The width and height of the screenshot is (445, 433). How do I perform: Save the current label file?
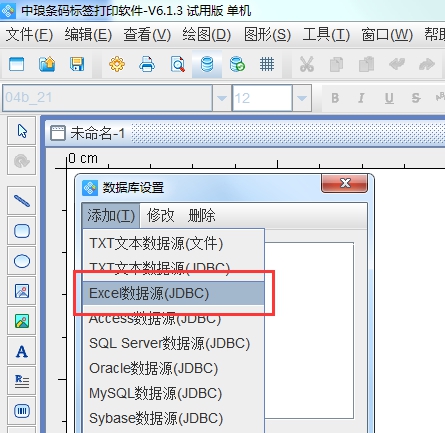pos(77,64)
